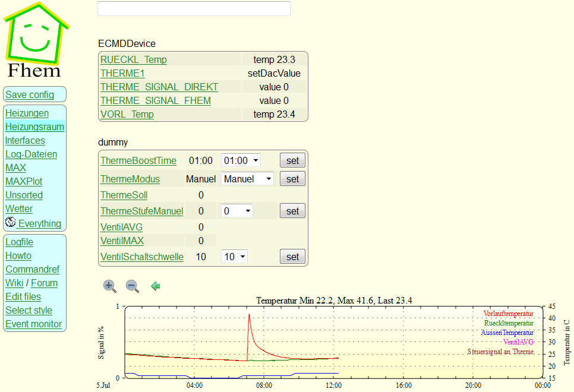Click the temp 23.3 reading
The width and height of the screenshot is (574, 392).
[x=274, y=59]
